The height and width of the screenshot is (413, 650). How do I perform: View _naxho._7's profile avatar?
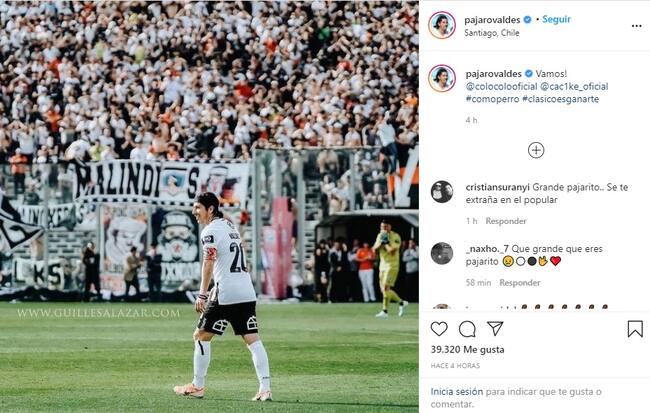442,253
